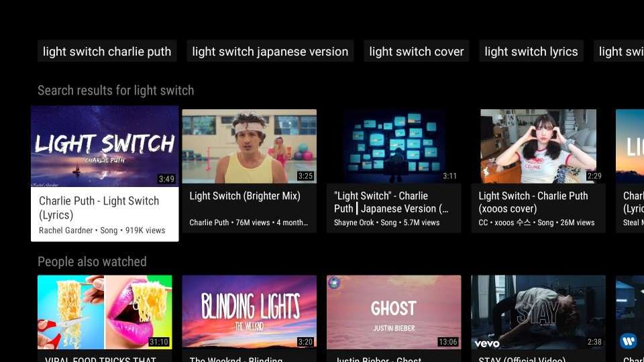This screenshot has height=362, width=644.
Task: Select 'light switch japanese version' suggestion chip
Action: 270,52
